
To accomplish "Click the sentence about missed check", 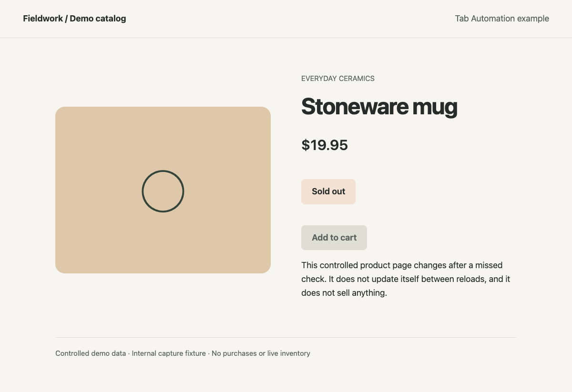I will tap(402, 272).
